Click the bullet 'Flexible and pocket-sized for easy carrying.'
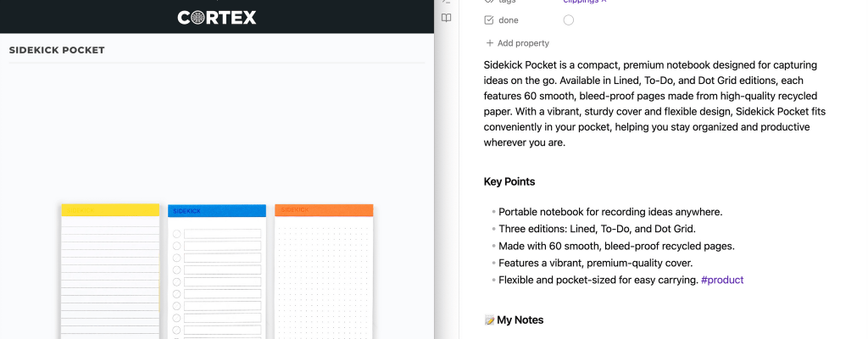Viewport: 868px width, 339px height. tap(598, 280)
